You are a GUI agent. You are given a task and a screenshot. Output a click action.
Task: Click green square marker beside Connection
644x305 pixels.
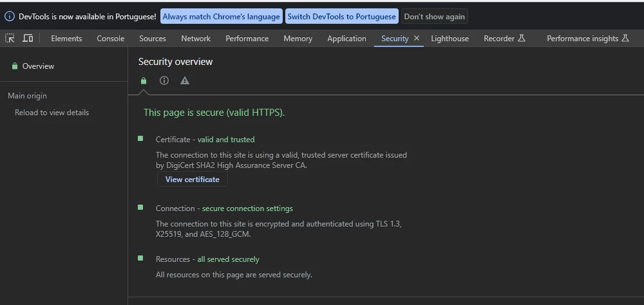point(140,207)
